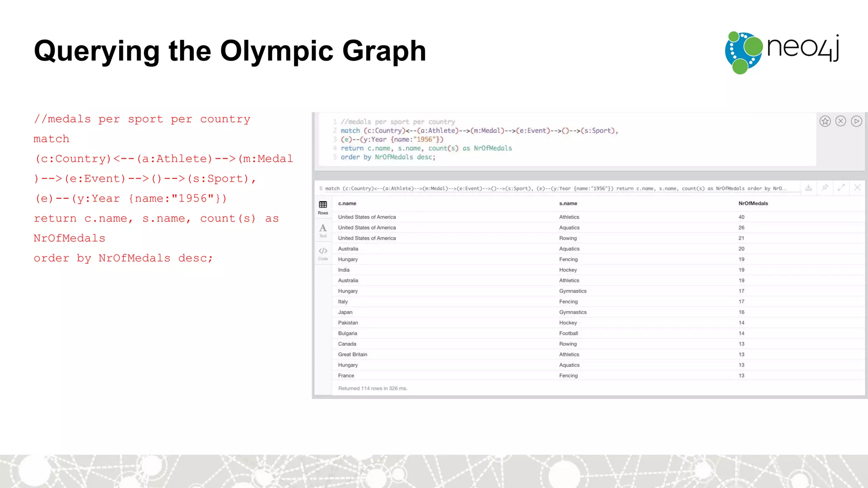
Task: Select the France row country cell
Action: [x=346, y=376]
